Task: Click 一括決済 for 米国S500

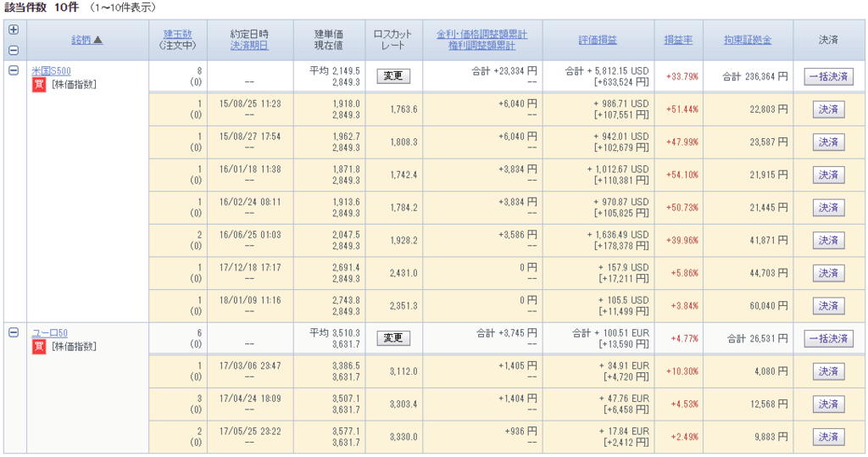Action: point(829,76)
